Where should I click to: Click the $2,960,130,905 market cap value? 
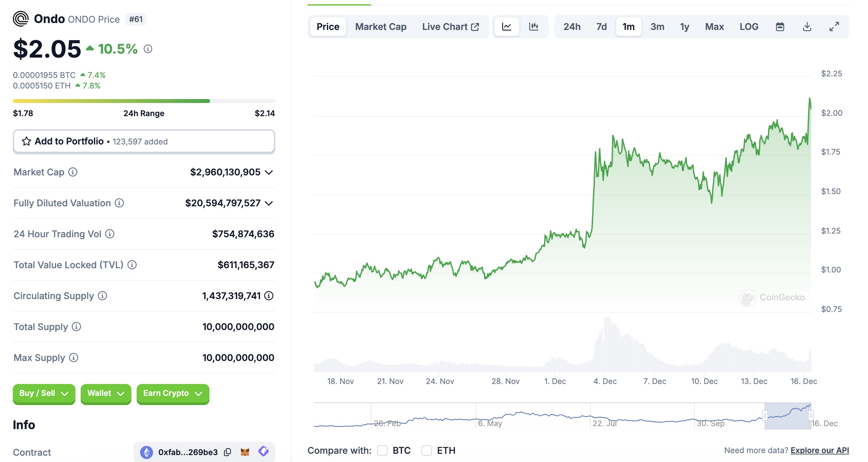(225, 172)
